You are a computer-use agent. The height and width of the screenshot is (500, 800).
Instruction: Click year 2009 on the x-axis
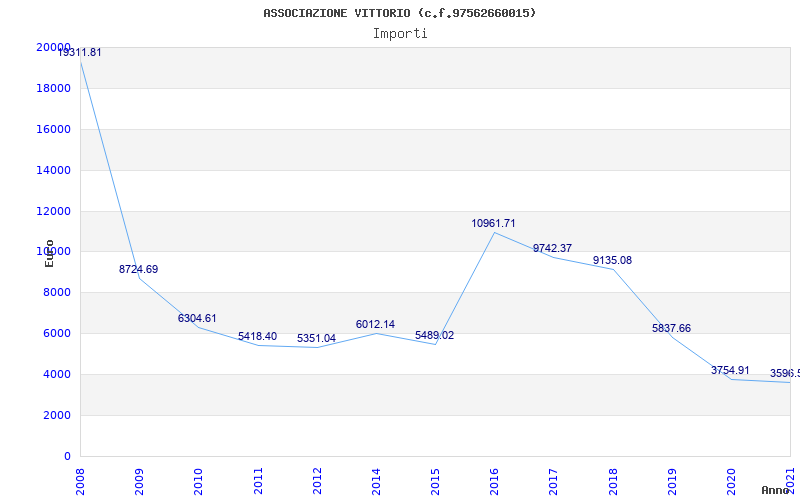tap(139, 482)
